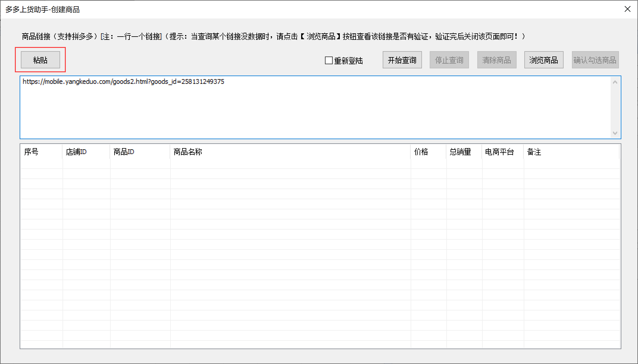
Task: Select the 总销量 column header
Action: click(x=464, y=152)
